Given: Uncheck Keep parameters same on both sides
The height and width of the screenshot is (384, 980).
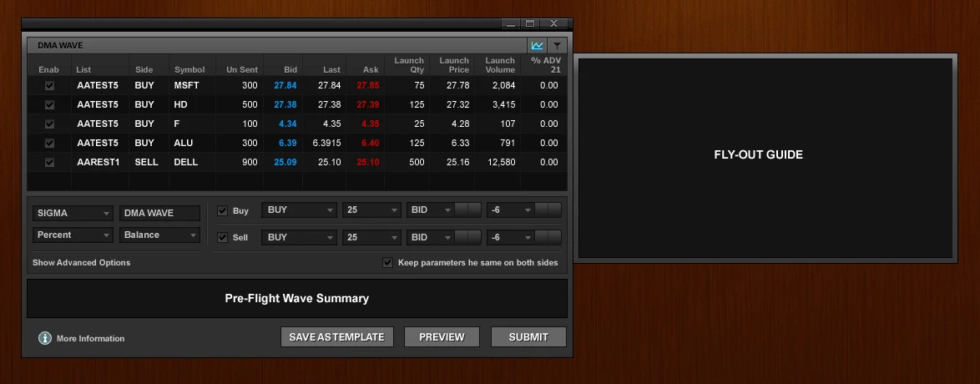Looking at the screenshot, I should tap(387, 263).
